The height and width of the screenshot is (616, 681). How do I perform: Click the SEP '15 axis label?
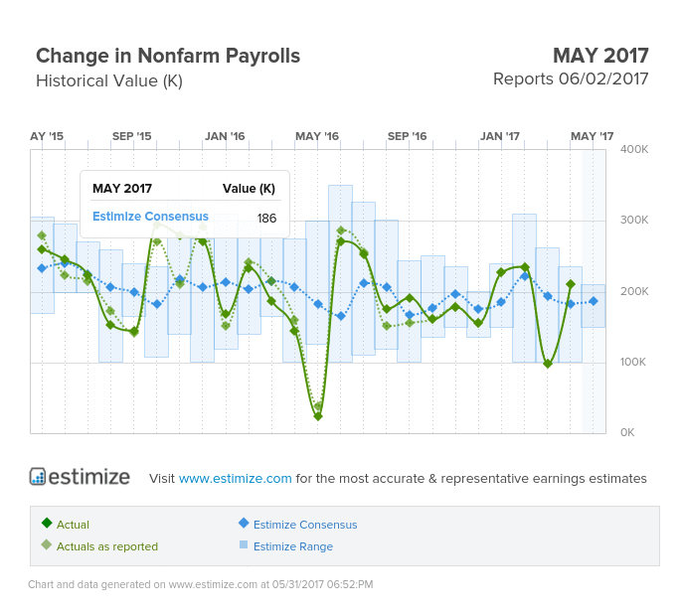pos(131,136)
